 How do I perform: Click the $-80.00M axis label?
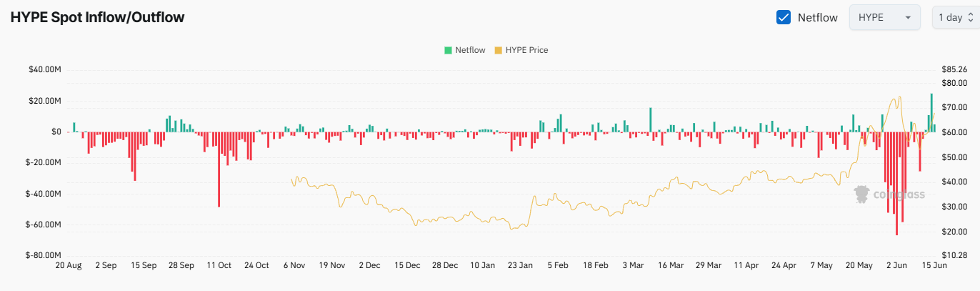click(x=42, y=255)
